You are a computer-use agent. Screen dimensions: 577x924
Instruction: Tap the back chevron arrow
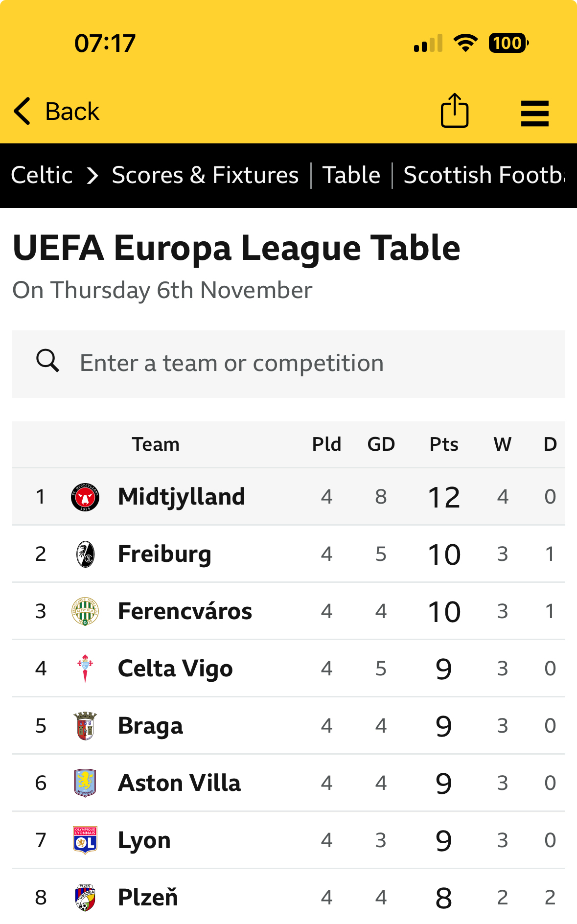22,111
